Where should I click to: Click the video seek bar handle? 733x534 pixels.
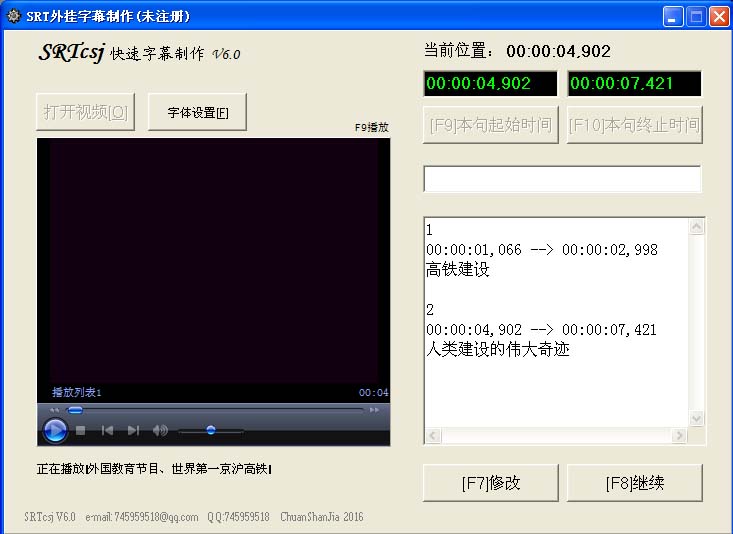pyautogui.click(x=75, y=410)
